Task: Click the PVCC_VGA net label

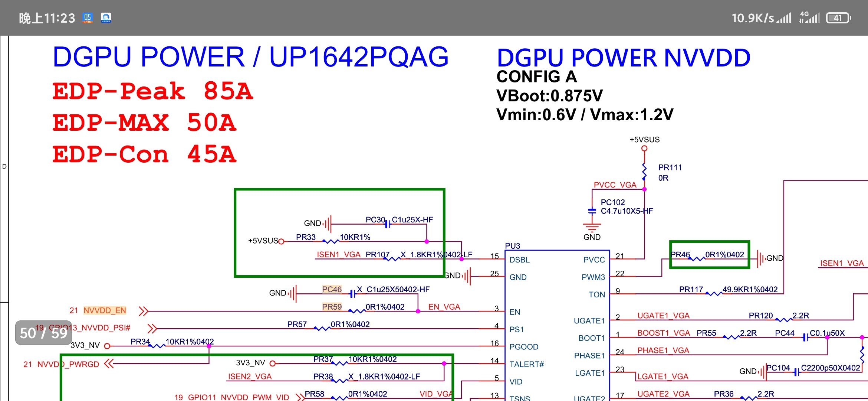Action: (x=615, y=185)
